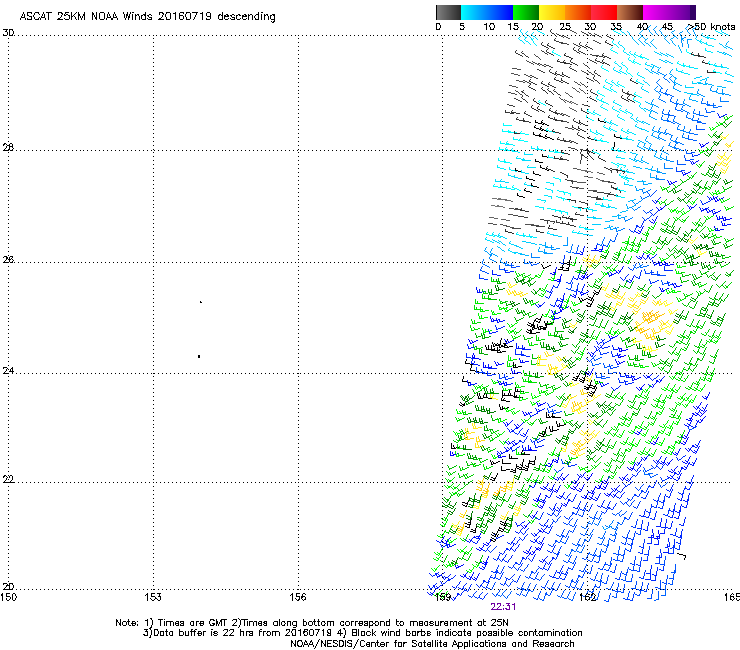Click the brown 35-40 knots color segment
This screenshot has width=740, height=650.
click(x=630, y=12)
